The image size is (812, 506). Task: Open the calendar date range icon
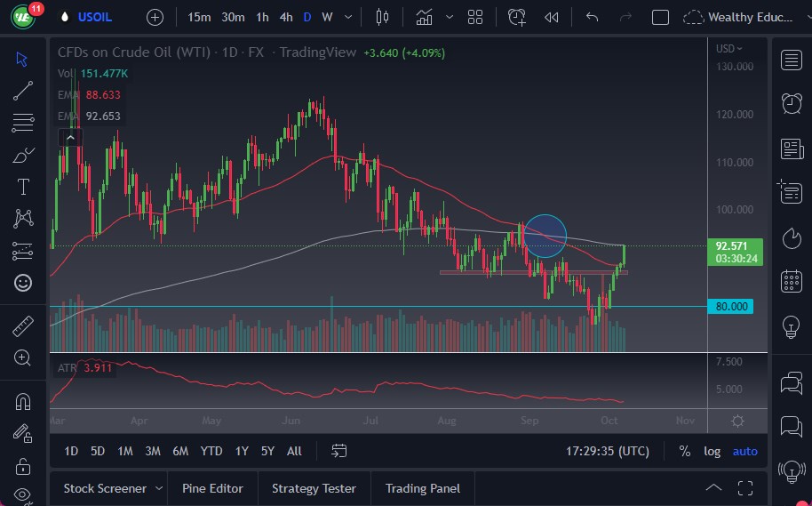coord(338,451)
